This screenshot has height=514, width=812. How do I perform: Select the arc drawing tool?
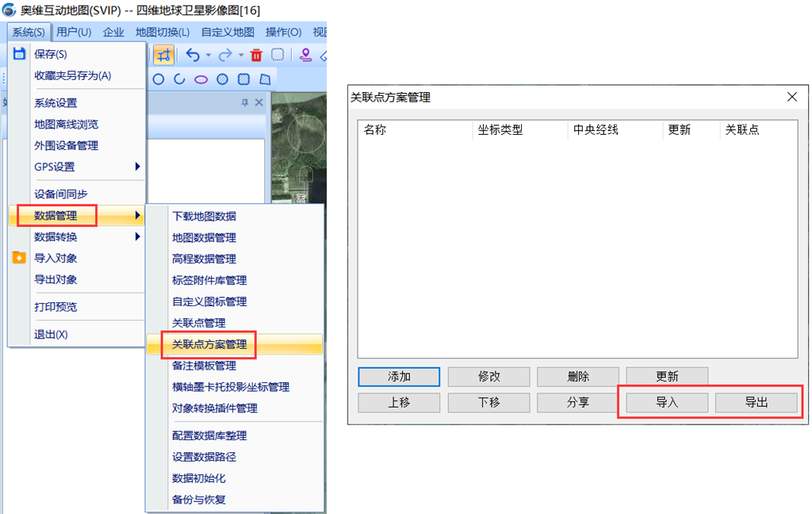click(x=180, y=79)
